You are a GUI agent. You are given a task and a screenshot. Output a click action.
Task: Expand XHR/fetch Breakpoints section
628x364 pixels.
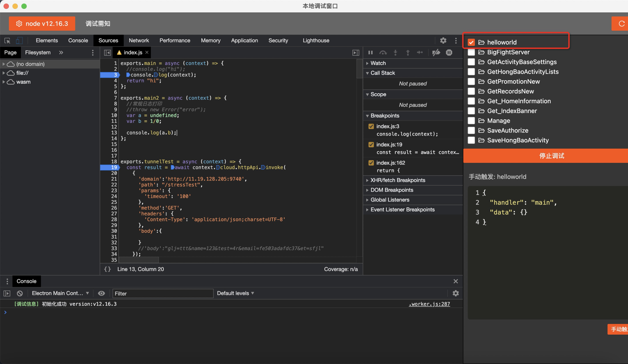point(413,180)
